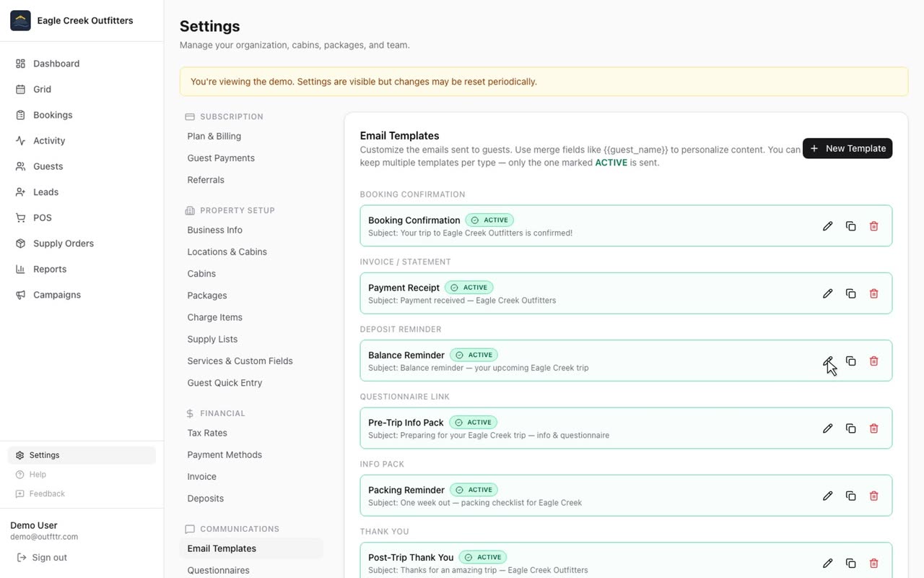Duplicate the Packing Reminder template
This screenshot has width=924, height=578.
pyautogui.click(x=851, y=496)
